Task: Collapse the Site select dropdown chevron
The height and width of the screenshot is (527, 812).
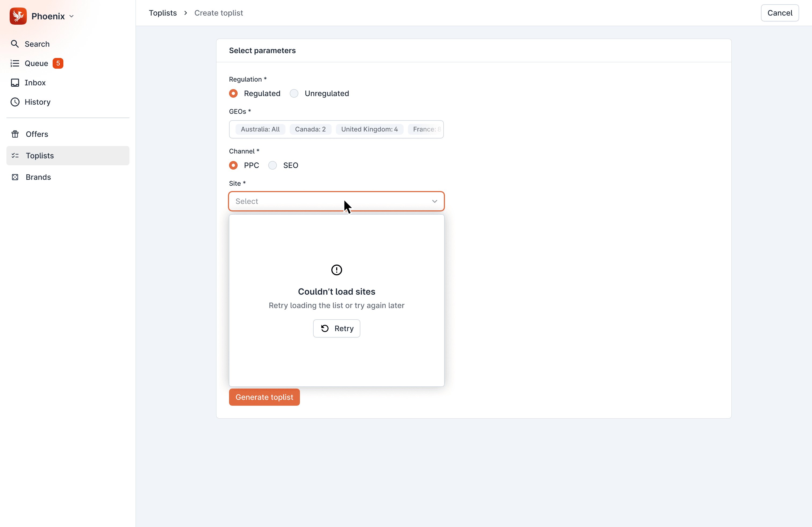Action: [434, 202]
